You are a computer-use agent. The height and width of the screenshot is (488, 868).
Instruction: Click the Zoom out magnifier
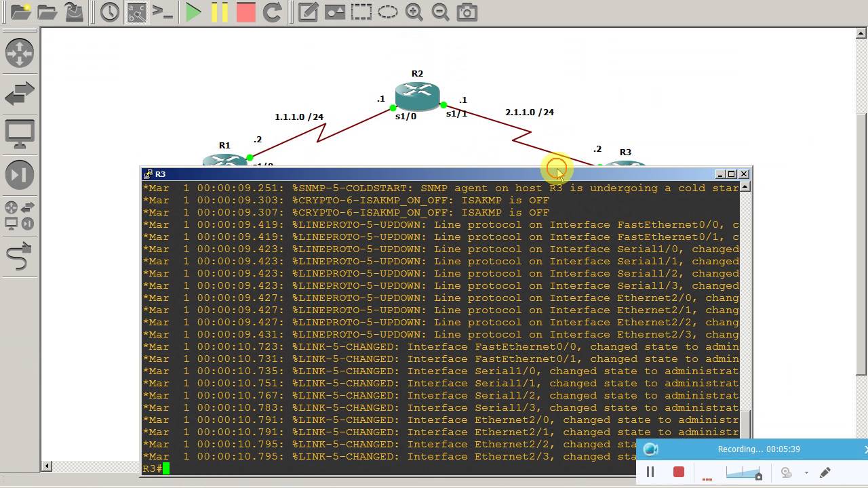pos(440,12)
